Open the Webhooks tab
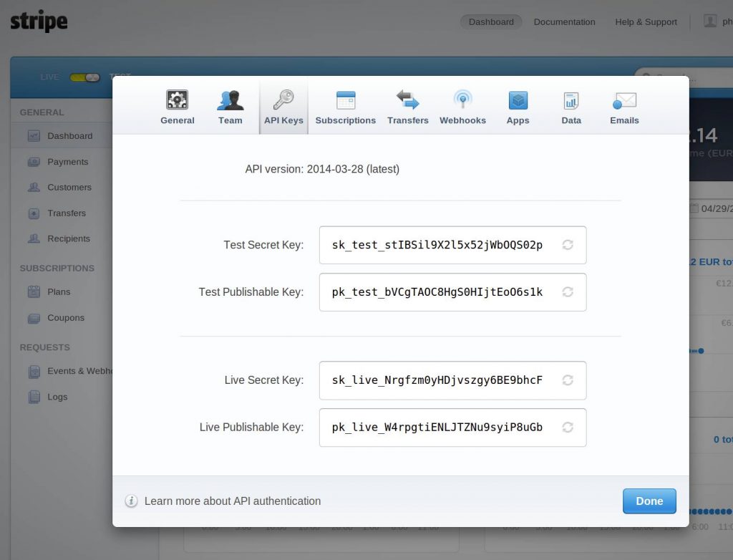733x560 pixels. click(462, 107)
